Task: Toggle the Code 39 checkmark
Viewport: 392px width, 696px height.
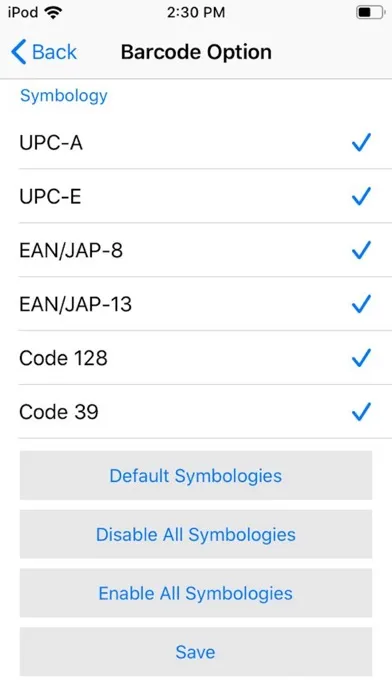Action: click(361, 411)
